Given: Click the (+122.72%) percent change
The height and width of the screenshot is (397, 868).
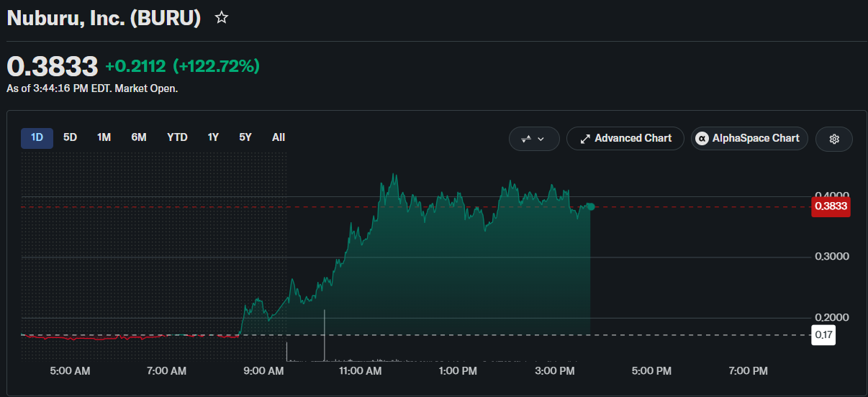Looking at the screenshot, I should pos(216,66).
